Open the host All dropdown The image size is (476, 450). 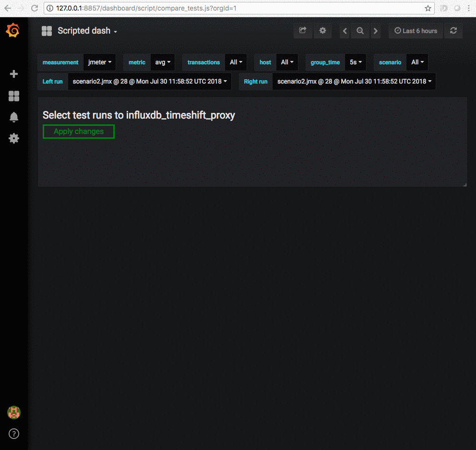coord(287,62)
